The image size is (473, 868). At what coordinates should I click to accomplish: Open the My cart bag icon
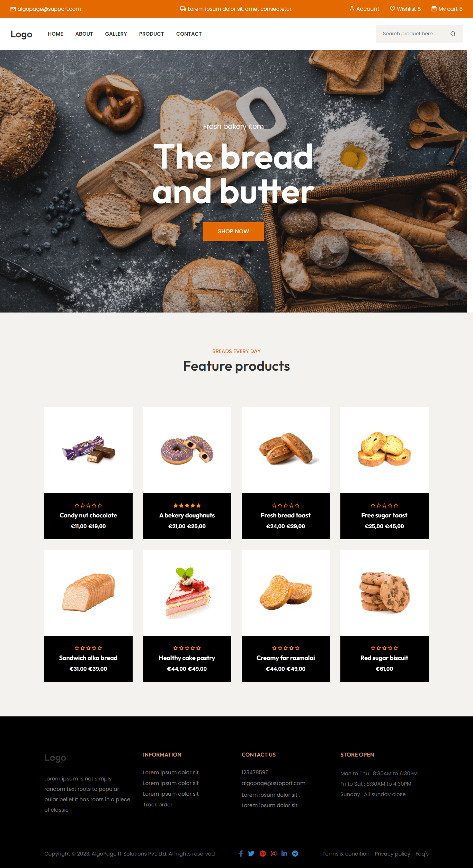coord(434,9)
